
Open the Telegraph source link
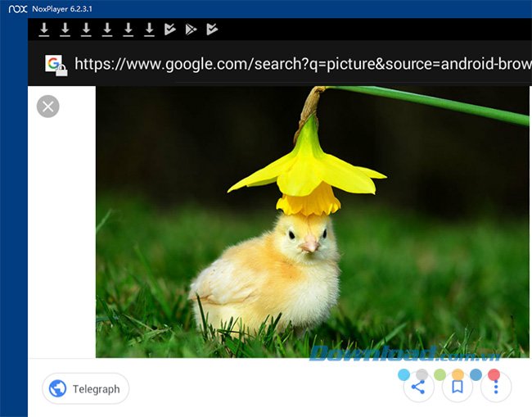click(86, 389)
